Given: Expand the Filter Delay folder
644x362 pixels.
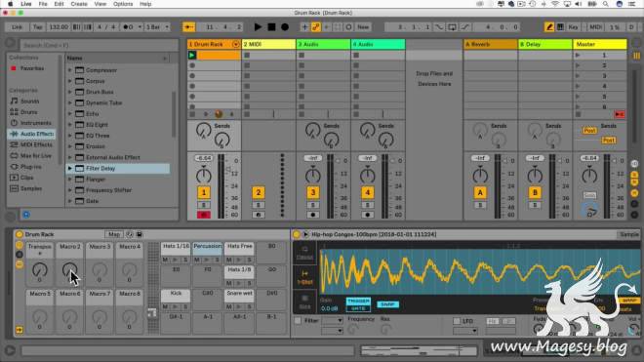Looking at the screenshot, I should pos(70,169).
